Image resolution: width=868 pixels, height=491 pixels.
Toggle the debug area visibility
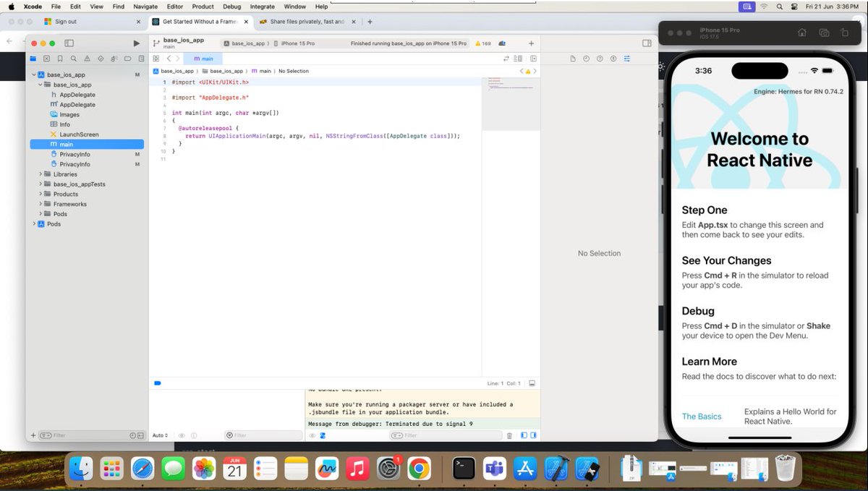coord(534,383)
